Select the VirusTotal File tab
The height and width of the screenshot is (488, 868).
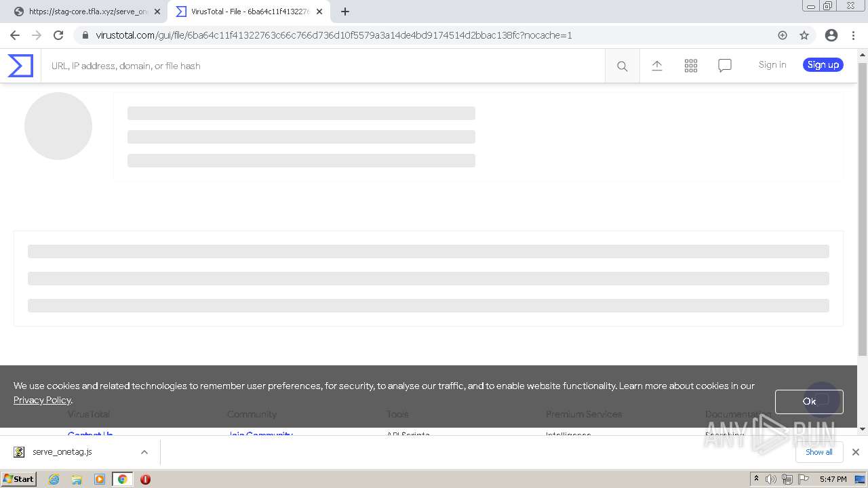(248, 12)
